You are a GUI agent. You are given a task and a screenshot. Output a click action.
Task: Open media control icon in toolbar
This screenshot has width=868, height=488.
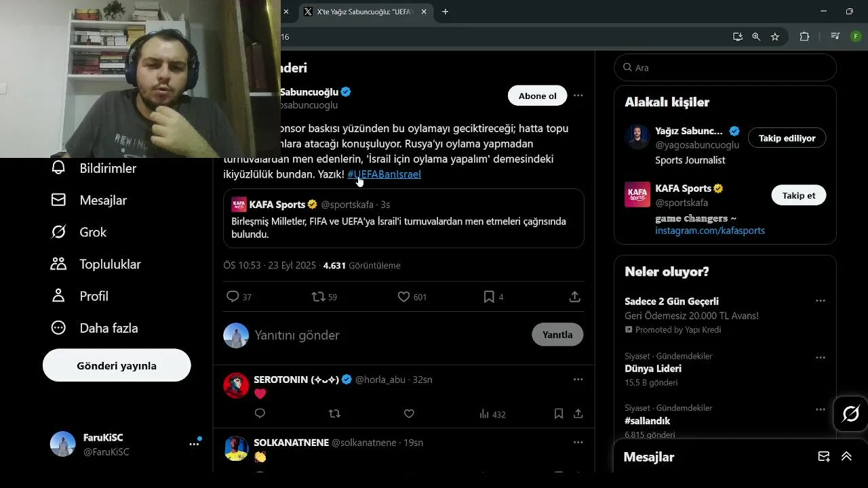point(835,37)
